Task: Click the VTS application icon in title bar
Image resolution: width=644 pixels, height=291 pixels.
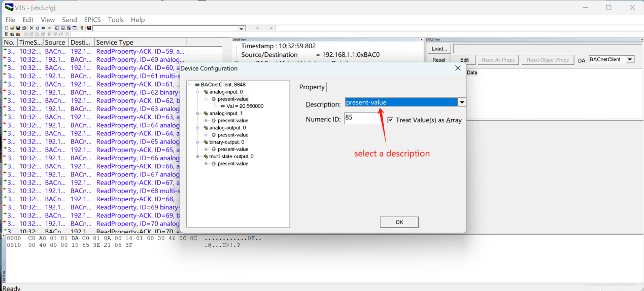Action: point(9,7)
